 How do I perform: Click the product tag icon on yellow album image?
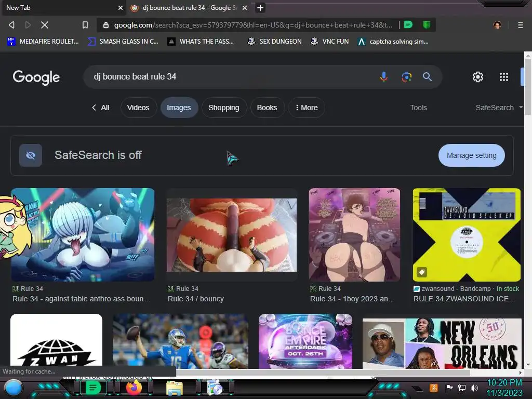tap(422, 272)
